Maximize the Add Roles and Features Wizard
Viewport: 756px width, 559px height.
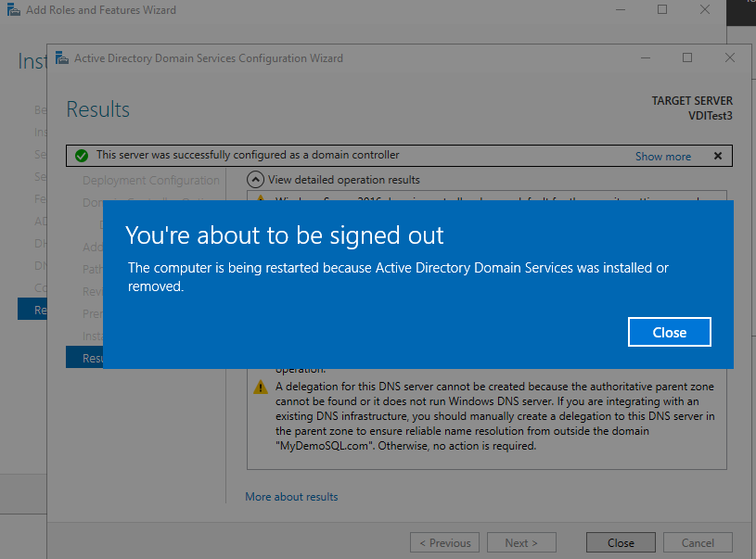662,9
